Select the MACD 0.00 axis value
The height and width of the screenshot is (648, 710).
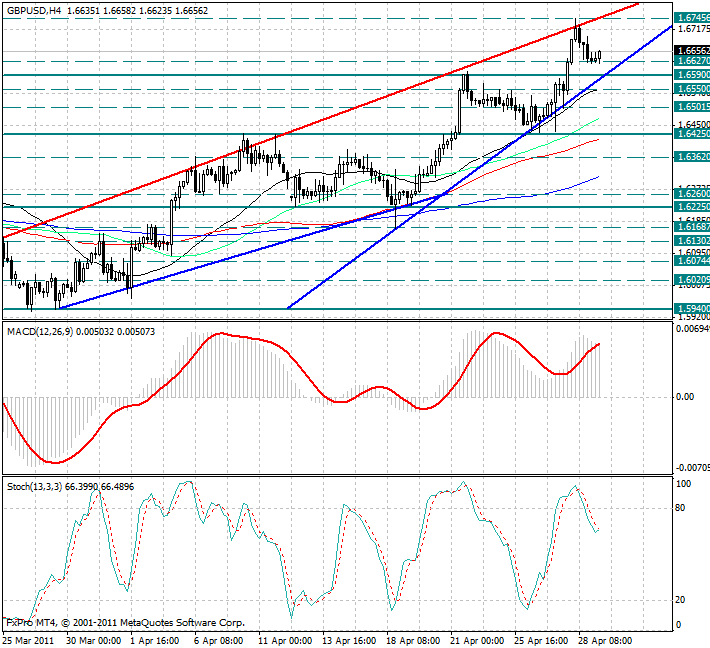point(685,397)
